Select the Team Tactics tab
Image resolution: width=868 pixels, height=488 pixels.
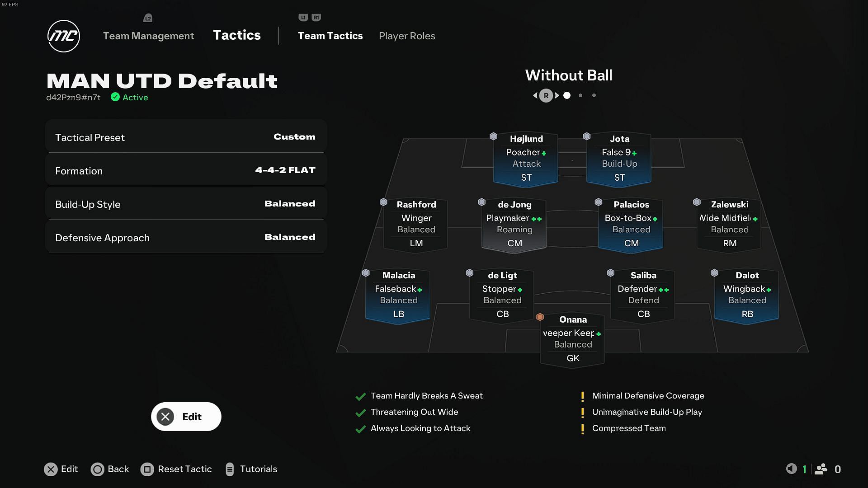pos(330,35)
